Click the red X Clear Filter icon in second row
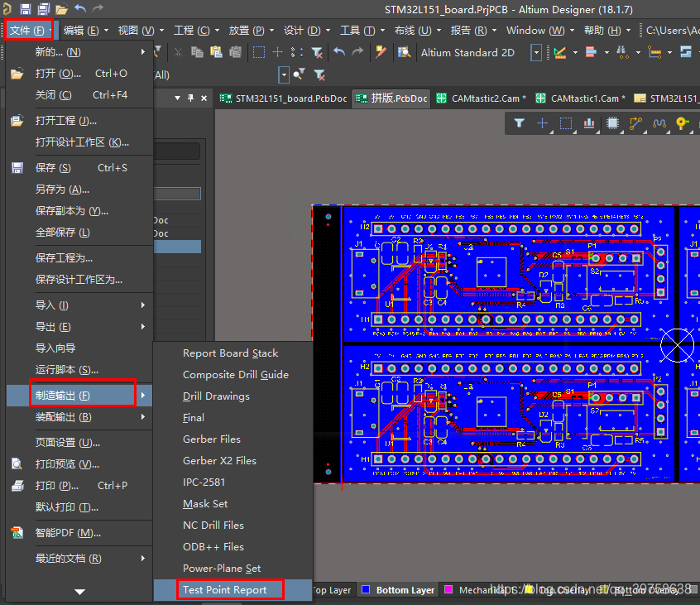 click(319, 74)
